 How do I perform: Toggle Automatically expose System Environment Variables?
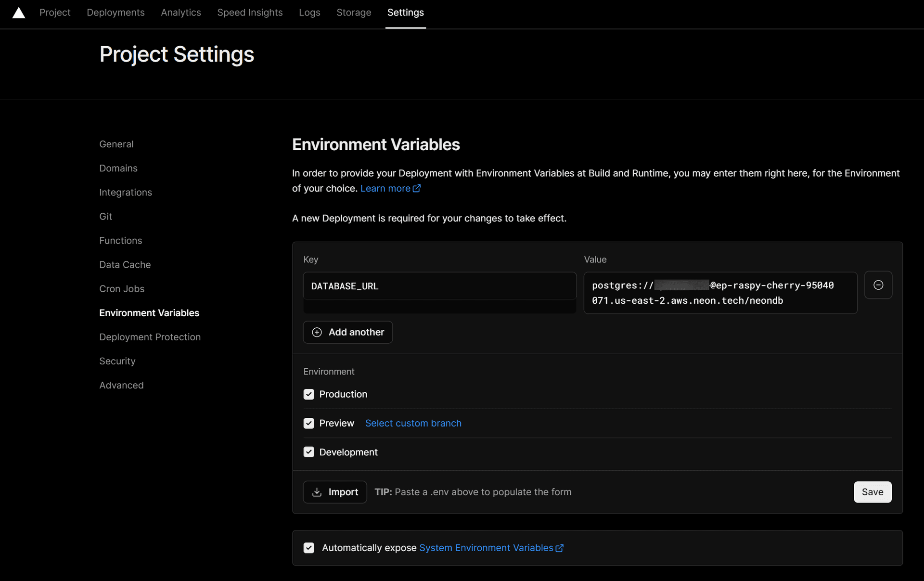coord(308,548)
